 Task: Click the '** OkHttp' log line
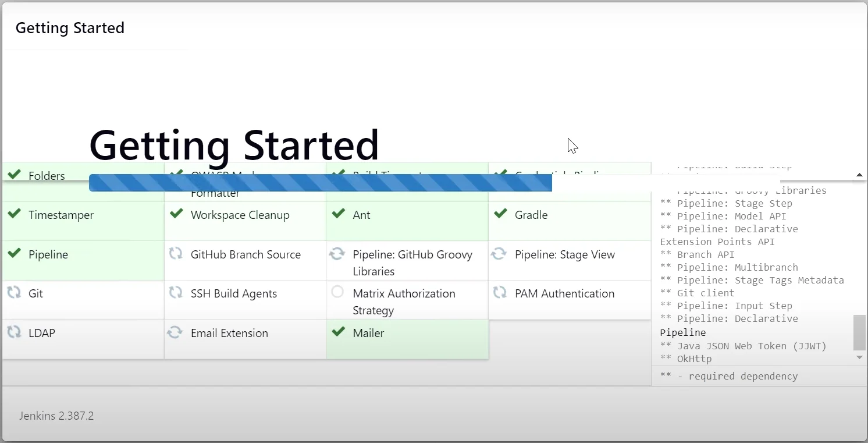[x=686, y=359]
